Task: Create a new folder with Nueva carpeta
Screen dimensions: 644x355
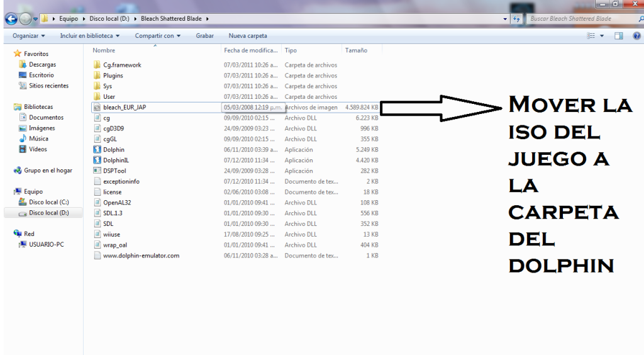Action: [248, 36]
